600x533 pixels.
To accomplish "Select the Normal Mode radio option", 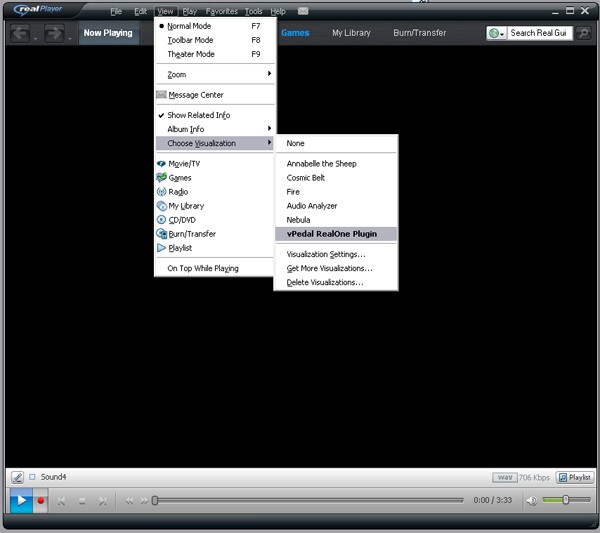I will [x=215, y=26].
